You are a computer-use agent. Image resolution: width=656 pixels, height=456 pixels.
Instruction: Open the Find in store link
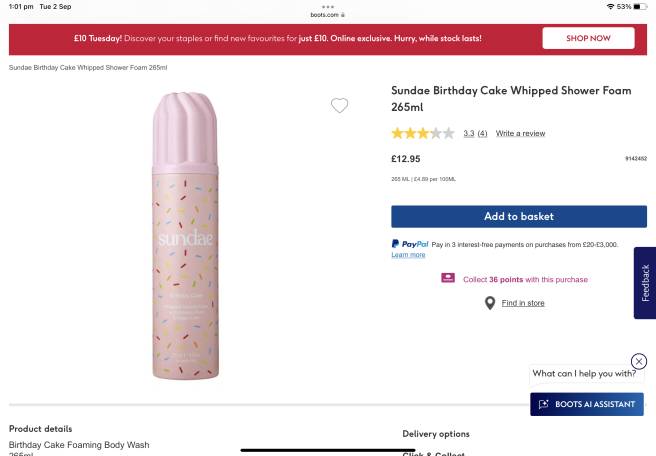[523, 303]
